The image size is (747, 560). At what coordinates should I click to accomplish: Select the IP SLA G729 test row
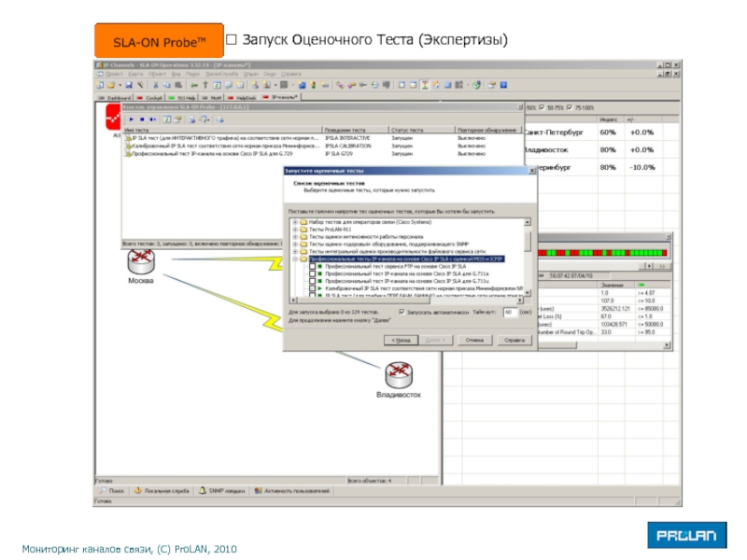(322, 154)
